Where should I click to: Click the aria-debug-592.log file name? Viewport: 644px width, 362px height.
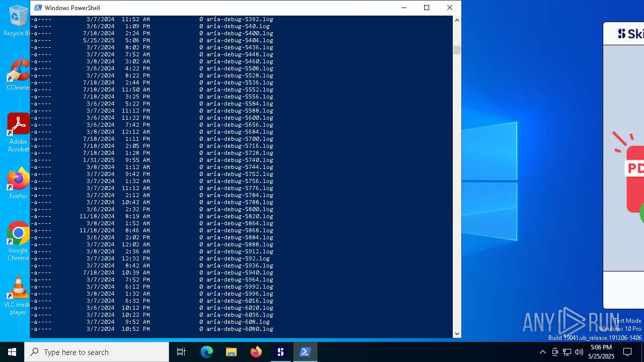pyautogui.click(x=238, y=258)
